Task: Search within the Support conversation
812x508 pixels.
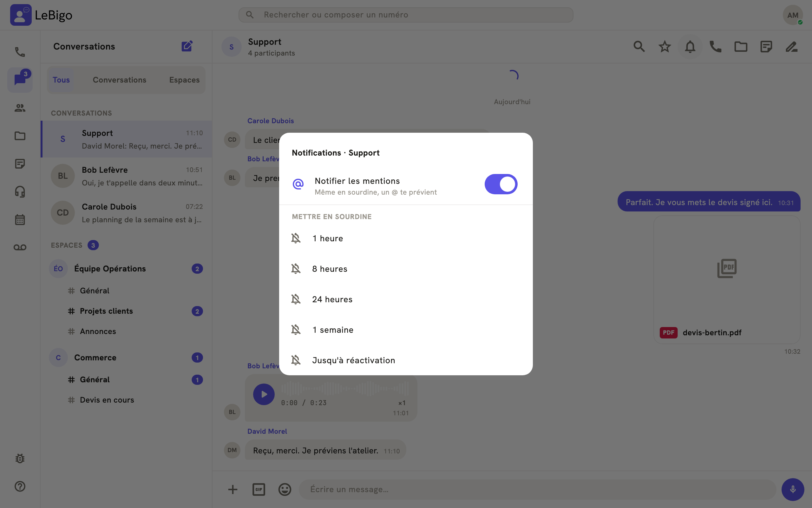Action: (x=639, y=46)
